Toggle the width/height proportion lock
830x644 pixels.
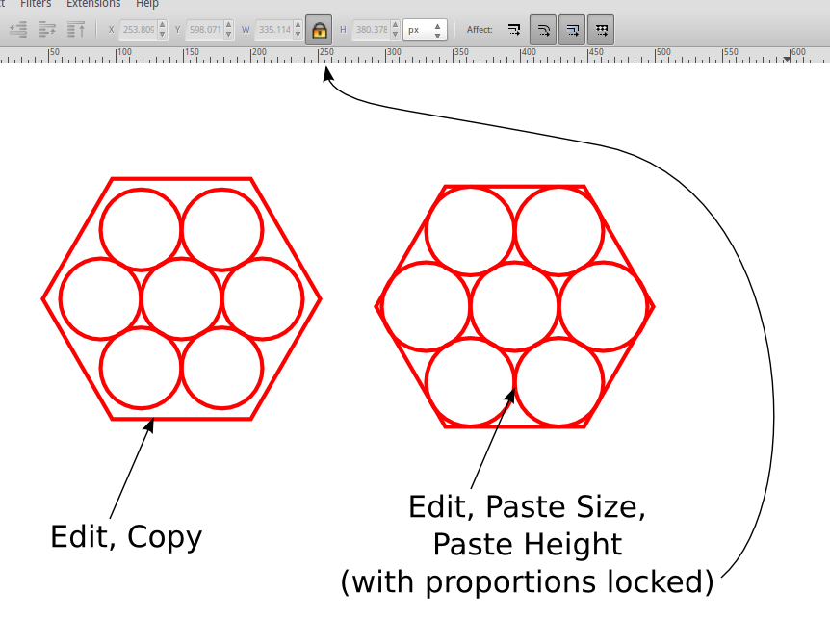click(x=319, y=30)
